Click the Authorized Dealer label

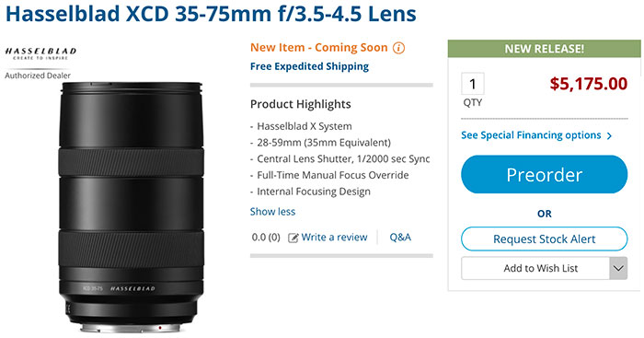(38, 76)
